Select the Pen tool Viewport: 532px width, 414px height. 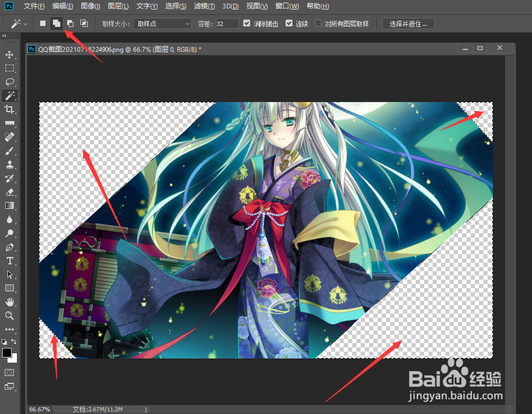10,247
